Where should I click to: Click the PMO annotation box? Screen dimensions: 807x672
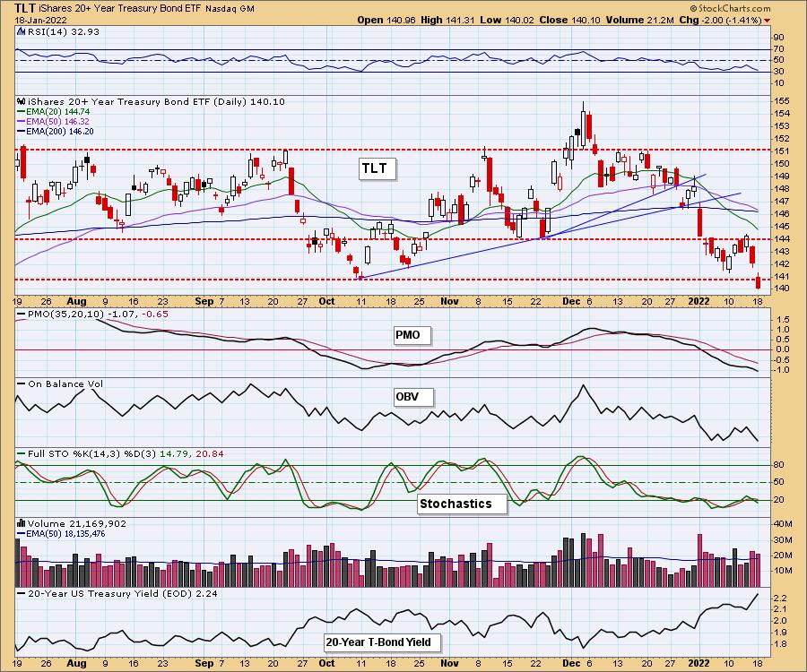[x=412, y=335]
